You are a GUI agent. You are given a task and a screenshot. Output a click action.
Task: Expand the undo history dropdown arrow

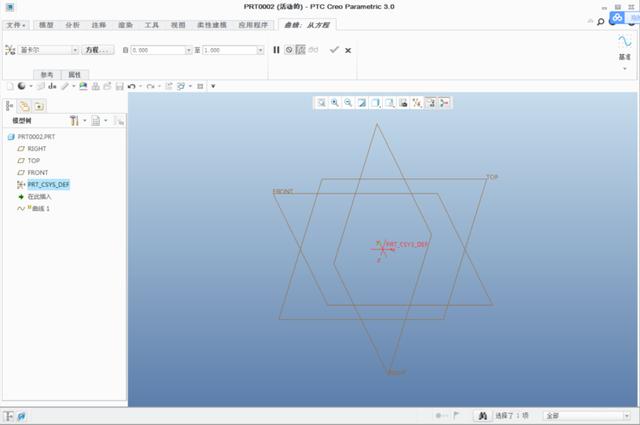tap(140, 86)
